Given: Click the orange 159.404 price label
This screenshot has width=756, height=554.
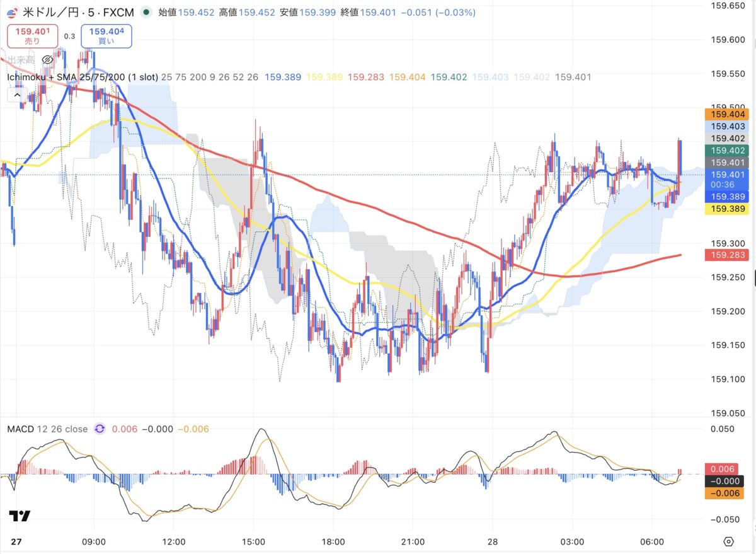Looking at the screenshot, I should click(x=728, y=115).
